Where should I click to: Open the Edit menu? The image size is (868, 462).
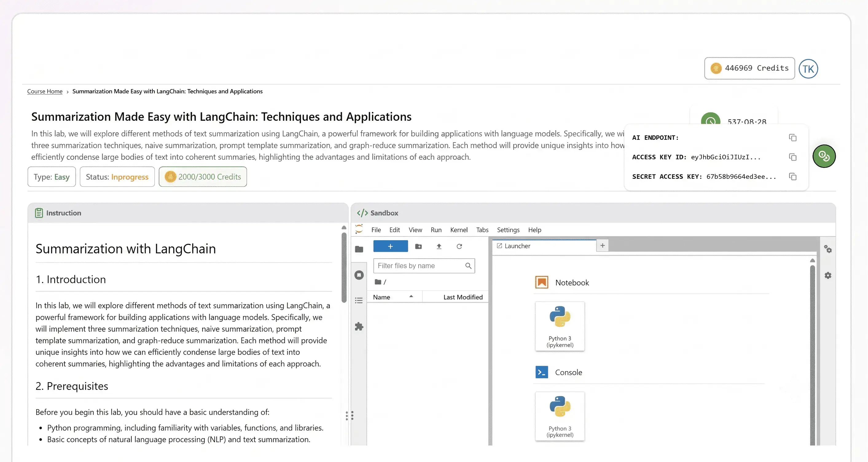[x=395, y=230]
